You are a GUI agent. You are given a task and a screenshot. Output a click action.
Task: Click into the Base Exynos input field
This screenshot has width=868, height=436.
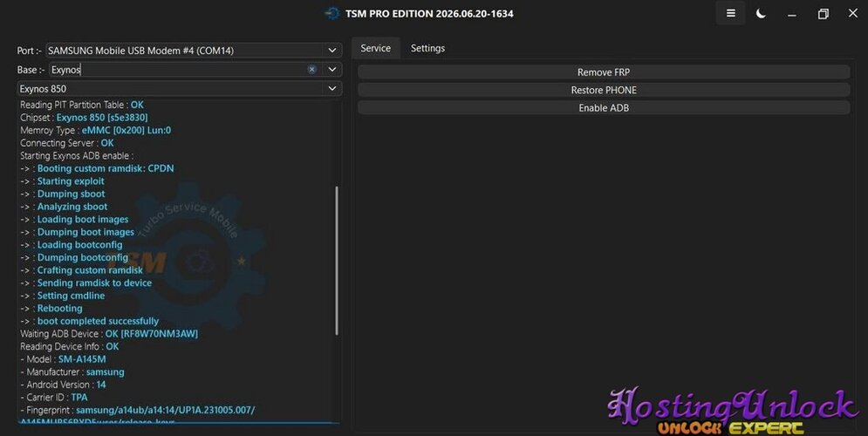pos(177,69)
